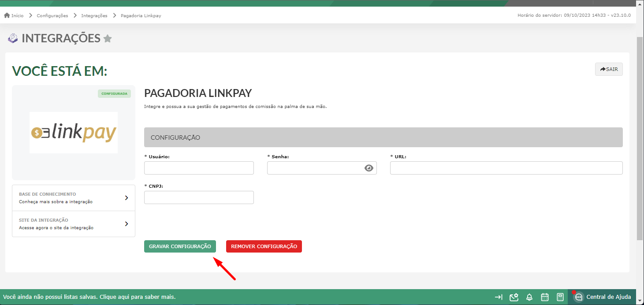Click the home icon in the breadcrumb

pyautogui.click(x=7, y=15)
